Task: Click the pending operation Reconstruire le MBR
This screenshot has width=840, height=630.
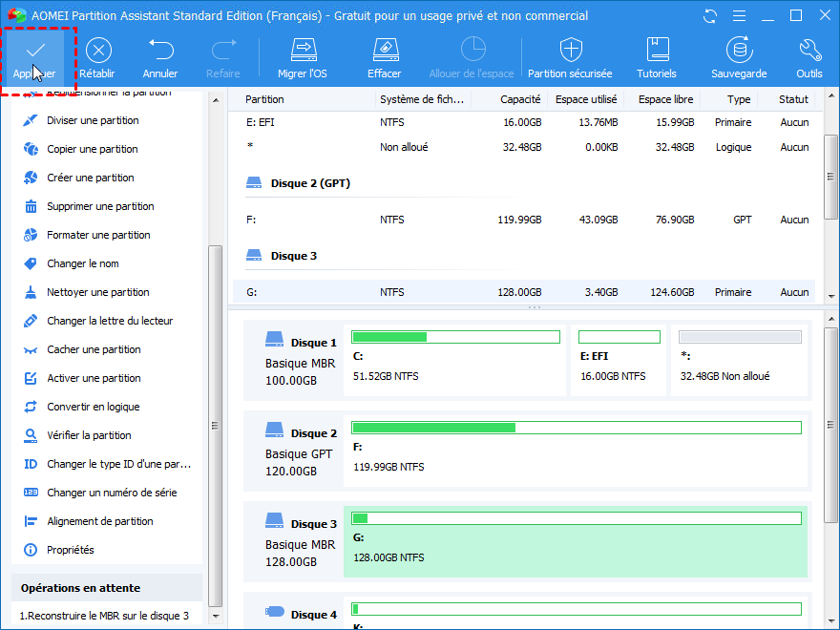Action: (105, 616)
